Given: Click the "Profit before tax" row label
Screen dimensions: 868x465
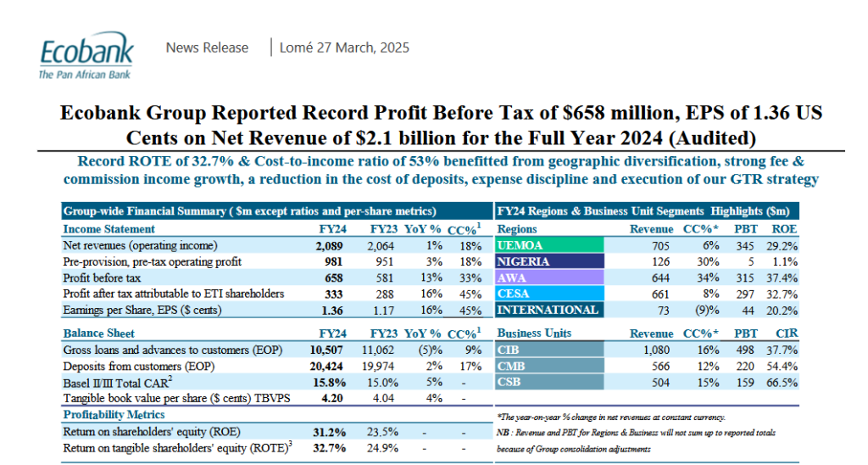Looking at the screenshot, I should tap(102, 277).
